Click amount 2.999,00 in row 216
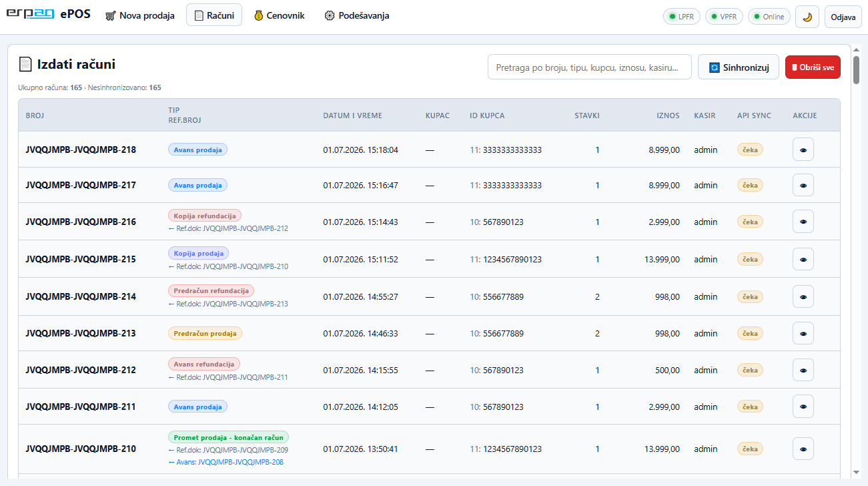Viewport: 868px width, 486px height. coord(664,222)
